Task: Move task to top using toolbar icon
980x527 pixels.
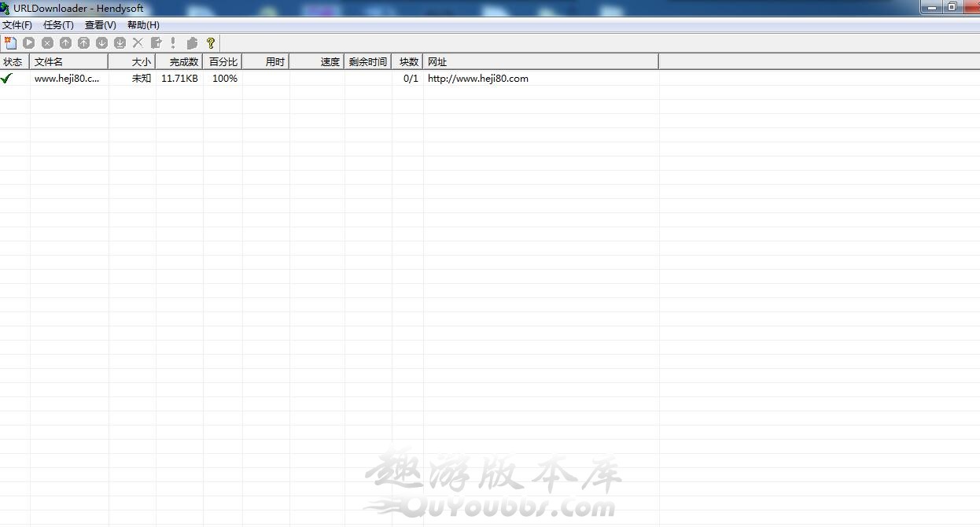Action: (x=83, y=43)
